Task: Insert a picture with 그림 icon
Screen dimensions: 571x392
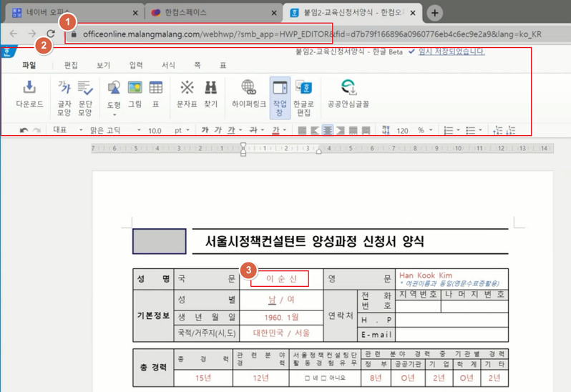Action: [x=135, y=88]
